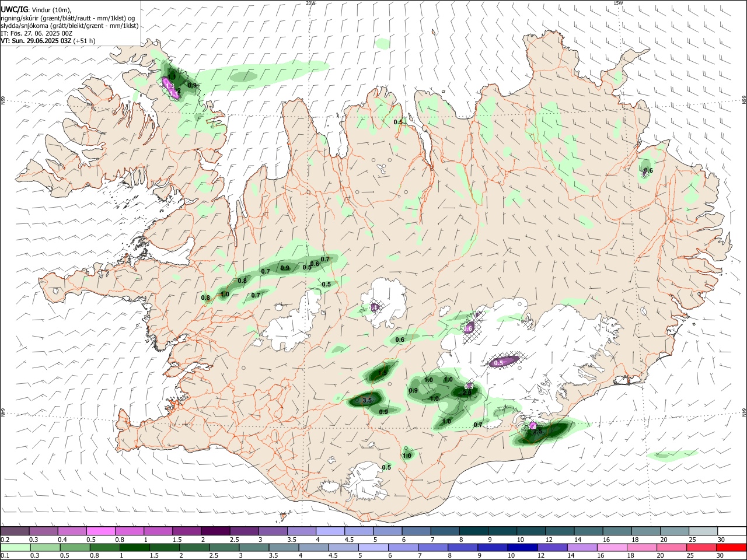
Task: Click bright pink 0.5 swatch in top legend row
Action: 100,531
